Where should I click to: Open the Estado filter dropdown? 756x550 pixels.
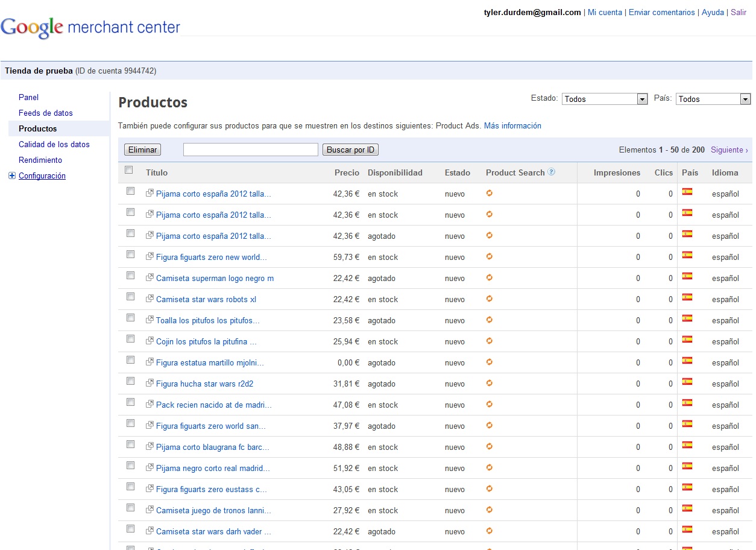[x=605, y=99]
